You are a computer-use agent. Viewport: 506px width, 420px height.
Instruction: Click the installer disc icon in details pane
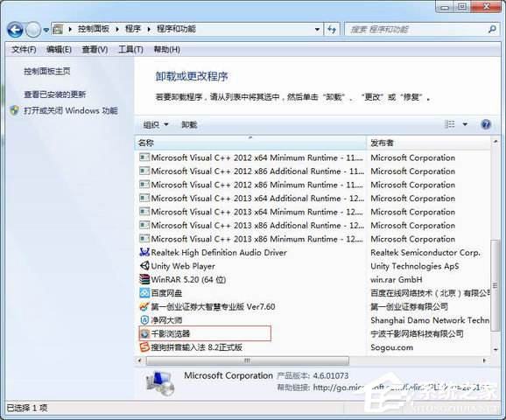[160, 384]
